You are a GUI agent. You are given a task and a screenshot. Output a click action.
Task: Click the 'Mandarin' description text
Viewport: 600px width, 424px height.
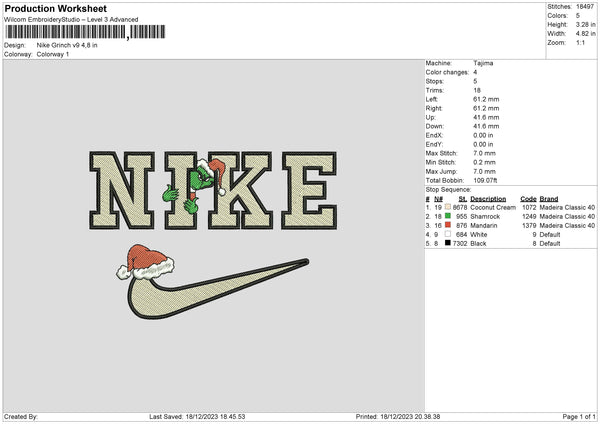pos(484,225)
